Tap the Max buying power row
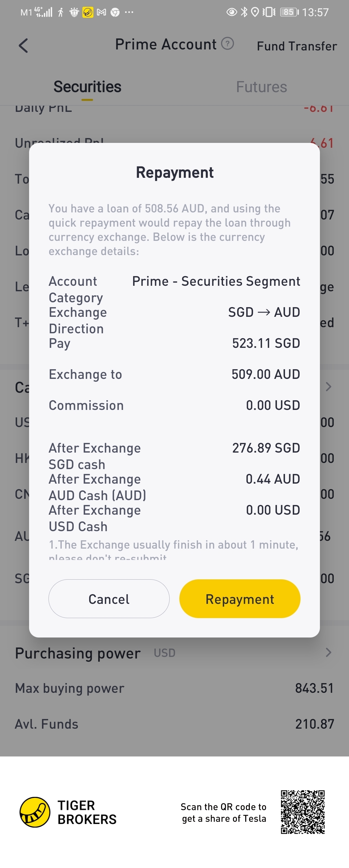The image size is (349, 868). [x=174, y=688]
